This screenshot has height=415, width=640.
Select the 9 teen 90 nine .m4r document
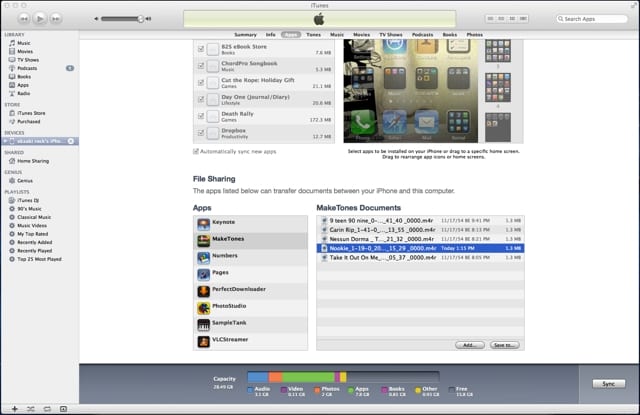[420, 220]
